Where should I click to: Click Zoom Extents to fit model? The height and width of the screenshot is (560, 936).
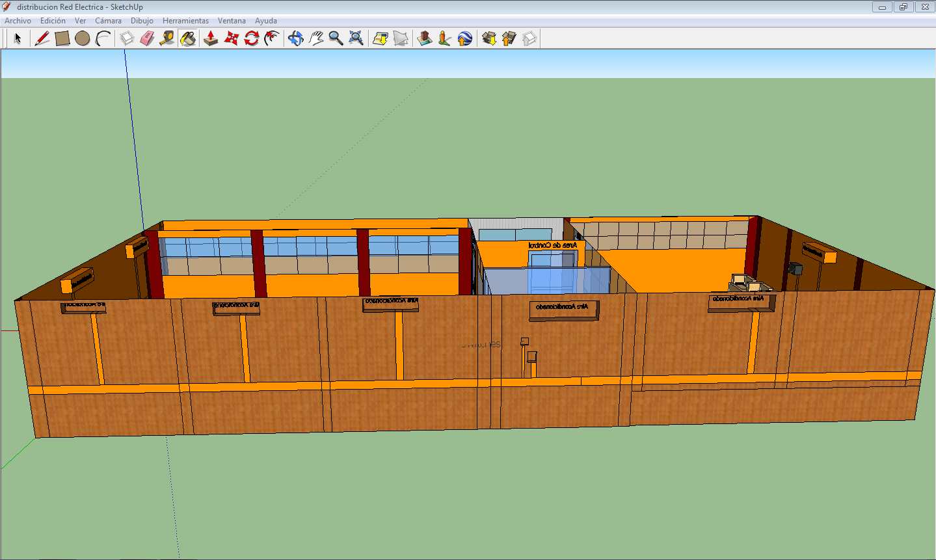(x=356, y=38)
